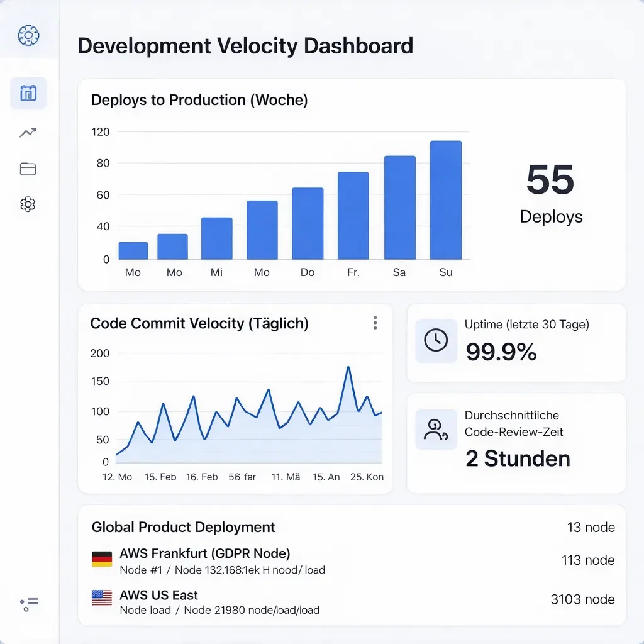
Task: Open the three-dot menu on Code Commit Velocity
Action: tap(375, 323)
